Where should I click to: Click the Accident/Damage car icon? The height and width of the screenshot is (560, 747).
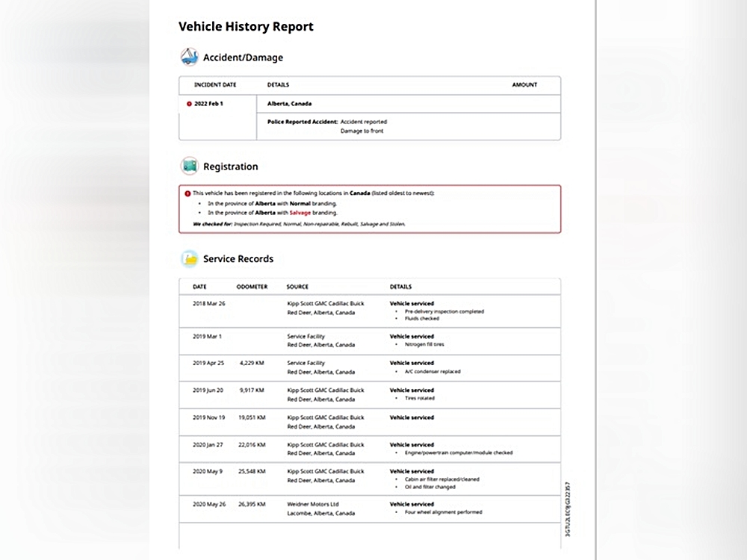[x=189, y=57]
